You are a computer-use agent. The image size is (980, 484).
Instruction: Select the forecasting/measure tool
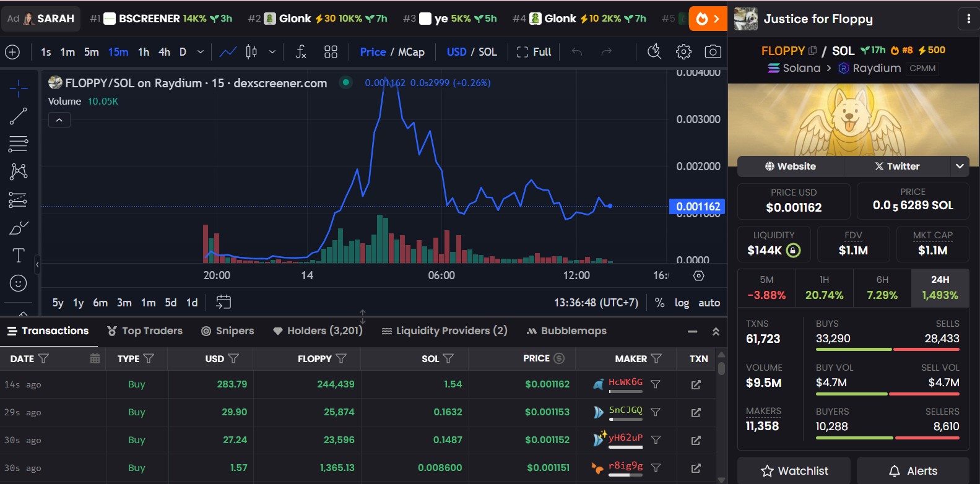(19, 200)
